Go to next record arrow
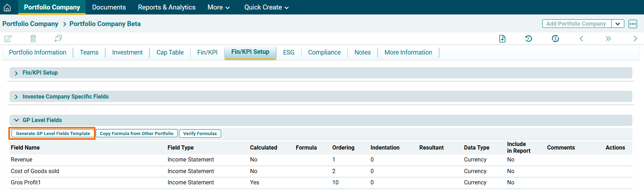The image size is (644, 190). (635, 38)
